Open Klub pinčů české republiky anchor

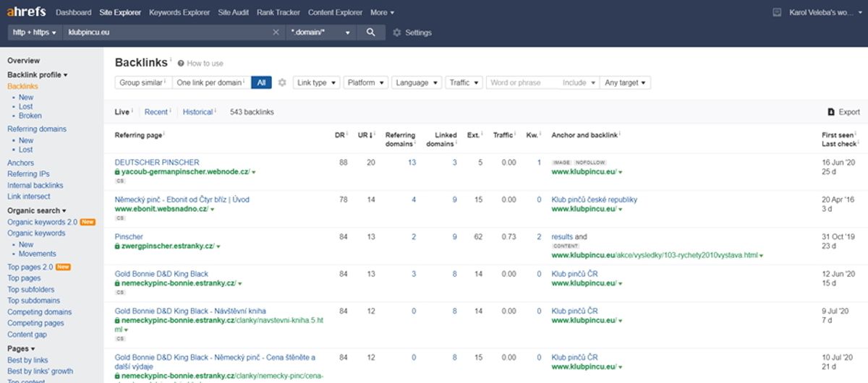click(595, 199)
